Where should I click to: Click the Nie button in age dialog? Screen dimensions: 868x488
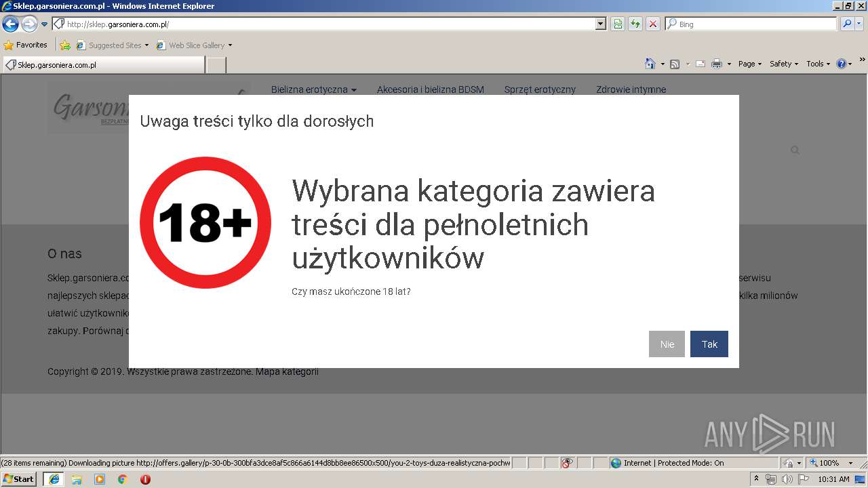pyautogui.click(x=667, y=344)
